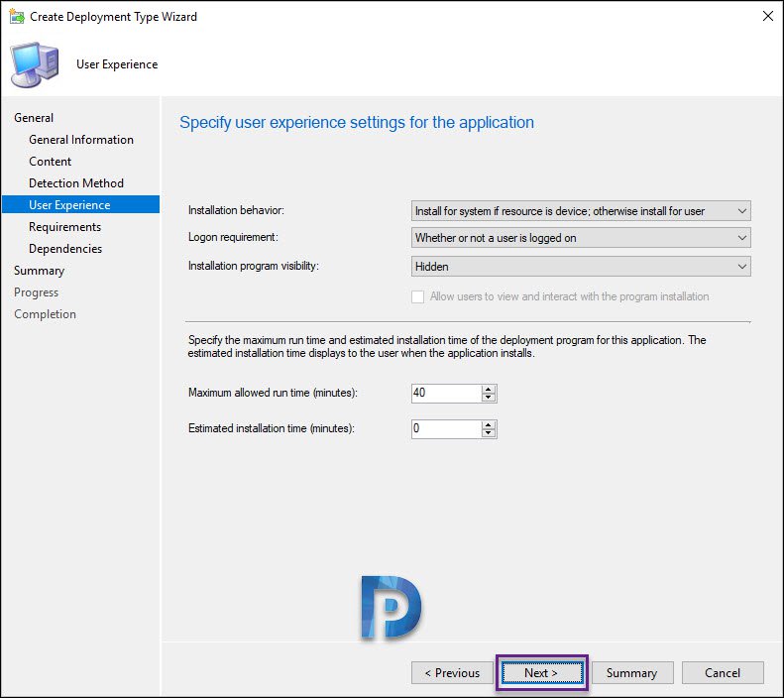Open the Installation program visibility dropdown
Screen dimensions: 784x698
tap(581, 267)
